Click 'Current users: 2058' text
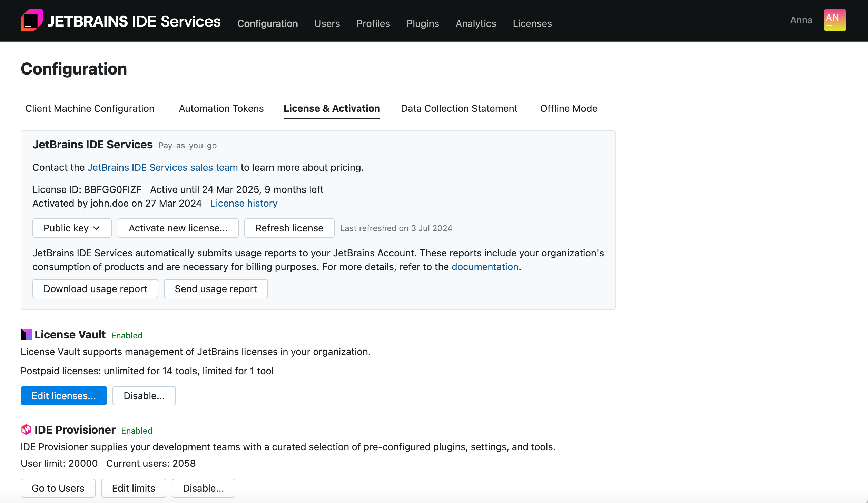 pos(151,463)
